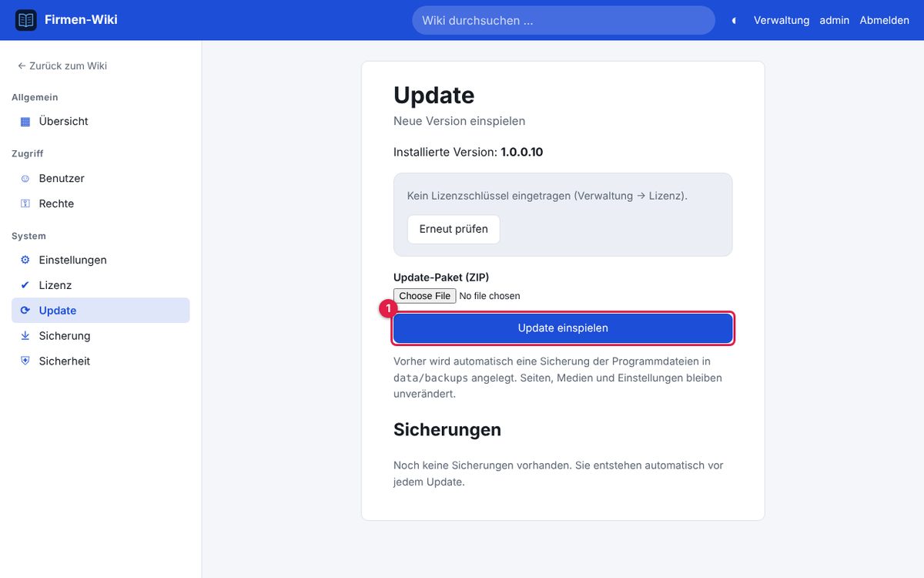Click the Sicherungen heading
The image size is (924, 578).
447,430
